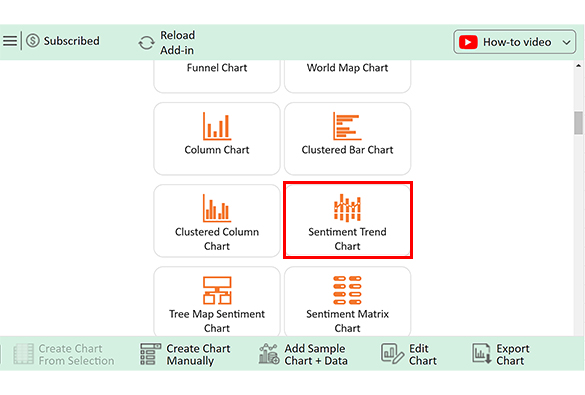Click the Create Chart Manually icon

(150, 354)
